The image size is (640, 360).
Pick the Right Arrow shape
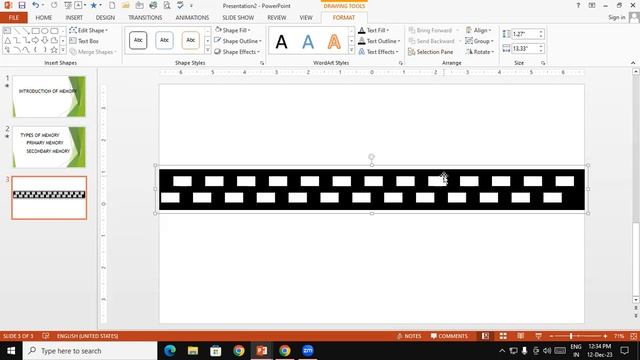pos(36,40)
